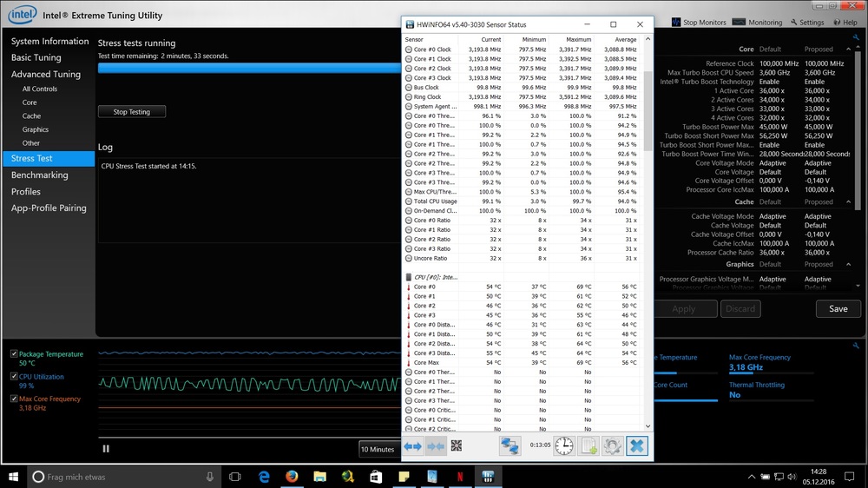Image resolution: width=868 pixels, height=488 pixels.
Task: Open the 10 Minutes time range dropdown
Action: pyautogui.click(x=378, y=450)
